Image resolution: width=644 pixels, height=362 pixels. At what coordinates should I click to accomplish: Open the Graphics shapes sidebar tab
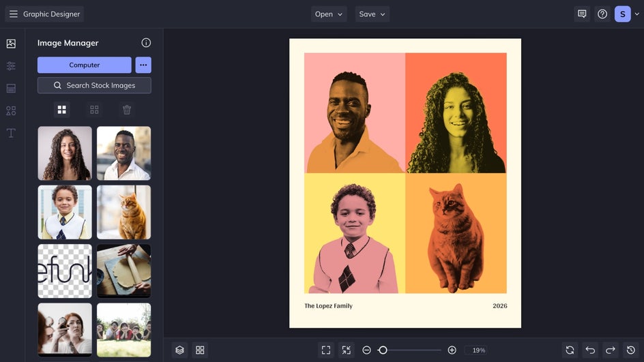pos(11,110)
